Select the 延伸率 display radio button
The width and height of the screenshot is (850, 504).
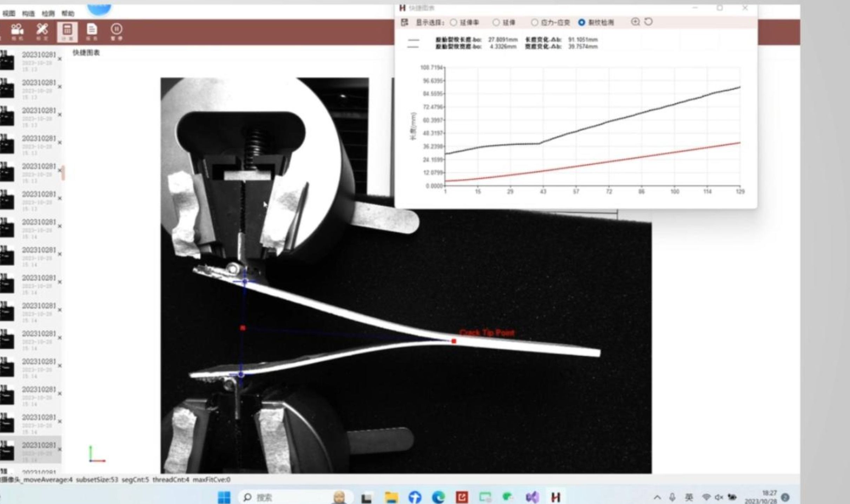click(454, 22)
